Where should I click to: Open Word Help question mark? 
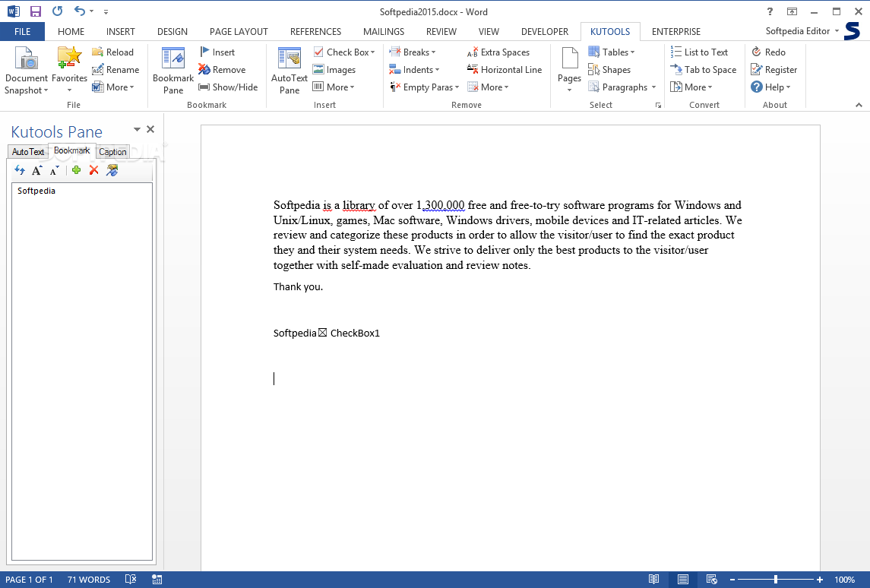coord(770,11)
